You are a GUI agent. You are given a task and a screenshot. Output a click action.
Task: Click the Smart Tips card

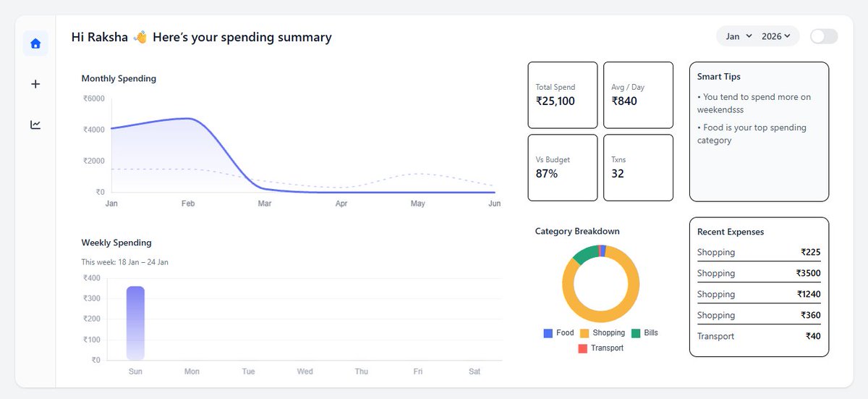tap(759, 131)
